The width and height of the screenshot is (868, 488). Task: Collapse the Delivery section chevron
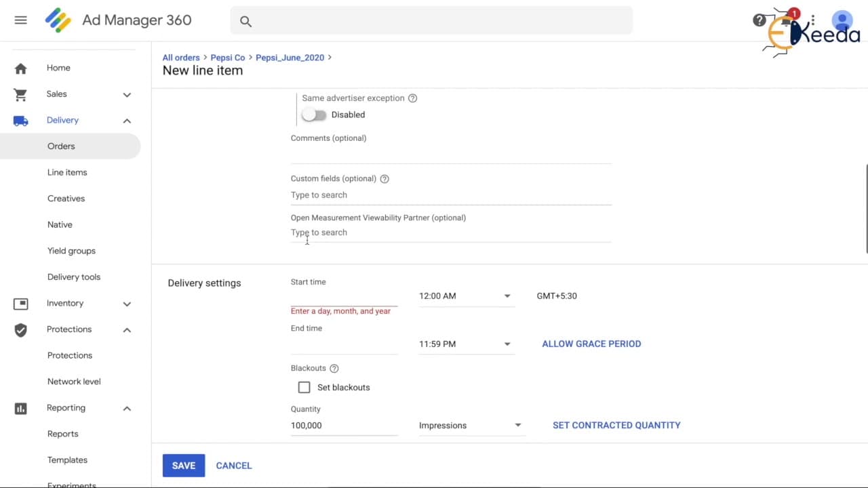point(127,121)
